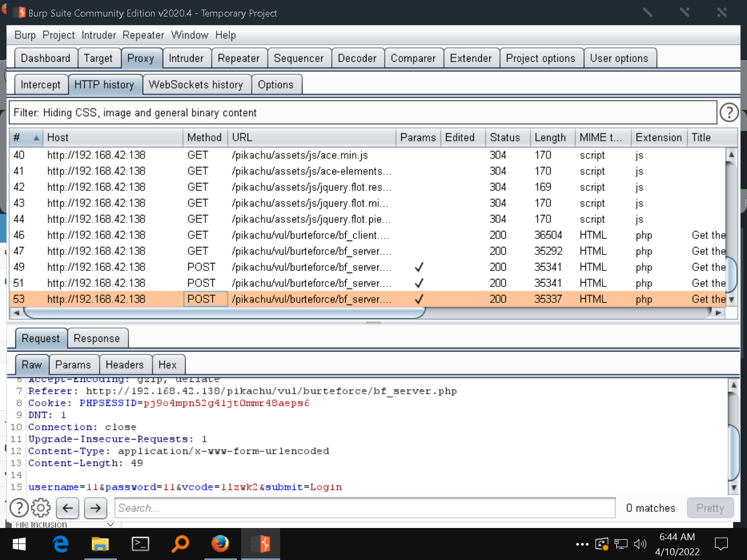
Task: Go to the previous search match arrow
Action: click(x=68, y=508)
